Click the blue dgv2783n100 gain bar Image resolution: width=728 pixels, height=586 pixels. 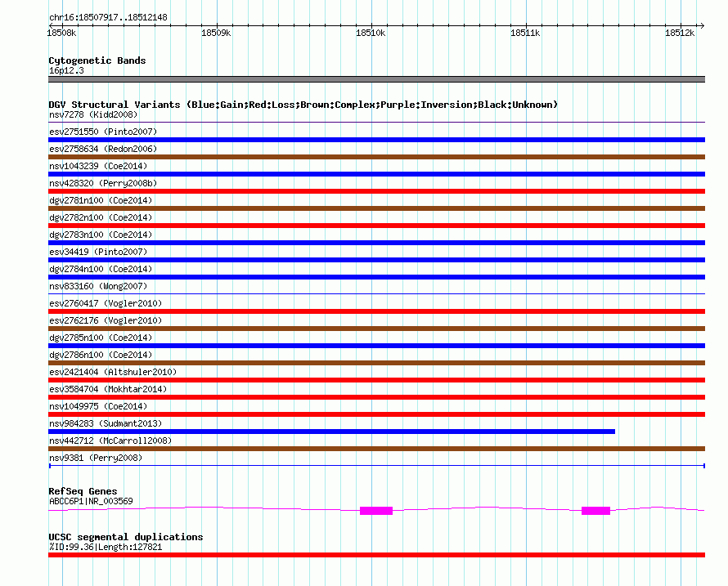click(376, 243)
